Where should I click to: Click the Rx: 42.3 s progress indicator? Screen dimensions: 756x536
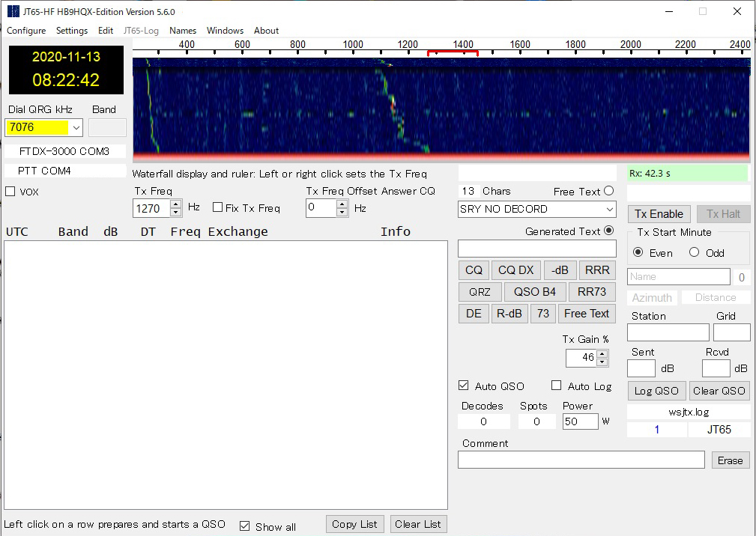click(688, 174)
